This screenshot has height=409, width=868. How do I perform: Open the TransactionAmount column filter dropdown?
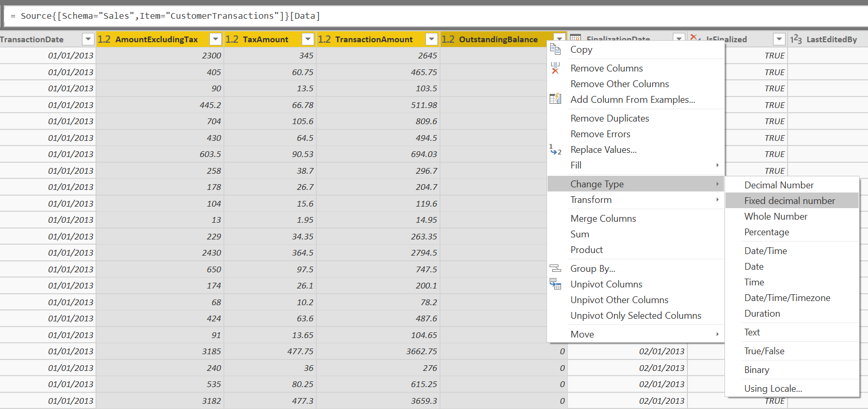(432, 39)
